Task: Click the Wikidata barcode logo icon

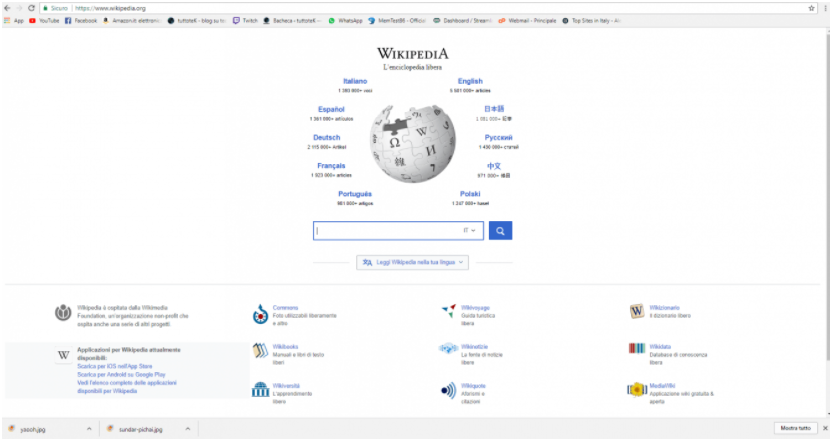Action: coord(637,348)
